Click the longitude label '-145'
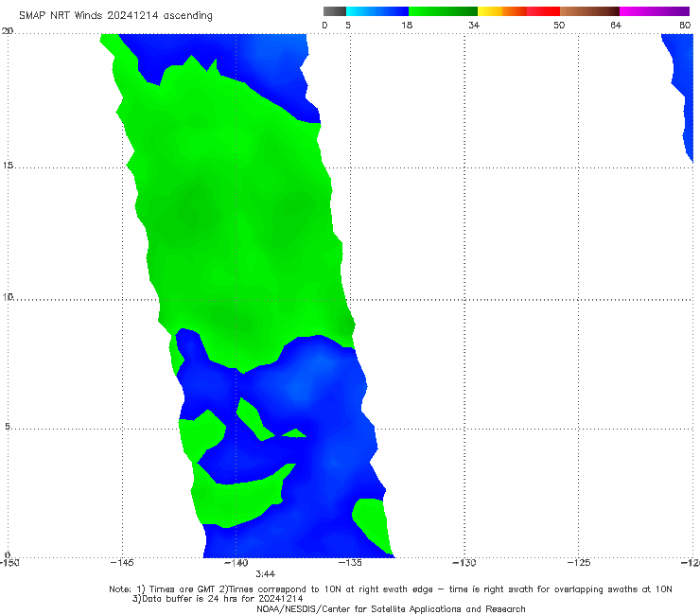This screenshot has height=615, width=700. [122, 563]
